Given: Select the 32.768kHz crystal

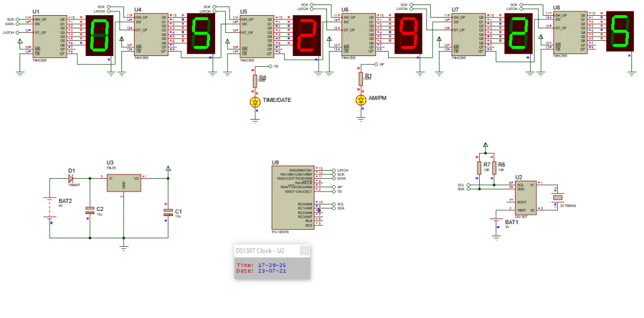Looking at the screenshot, I should click(557, 198).
